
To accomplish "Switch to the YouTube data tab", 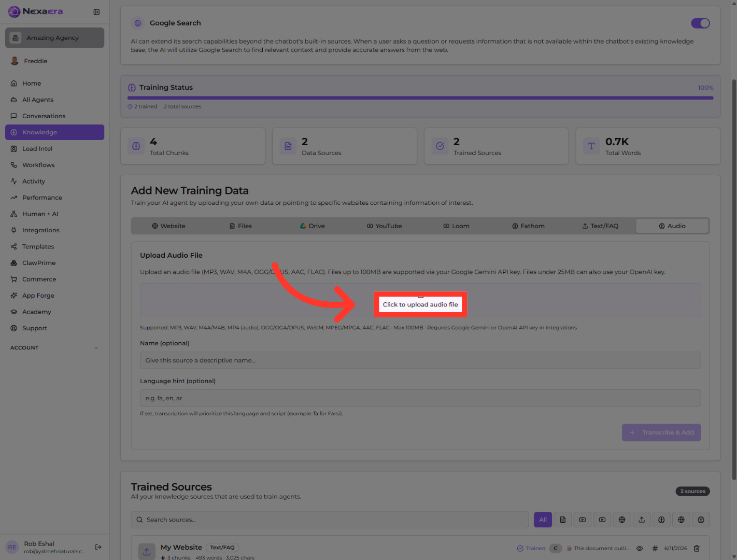I will click(385, 226).
